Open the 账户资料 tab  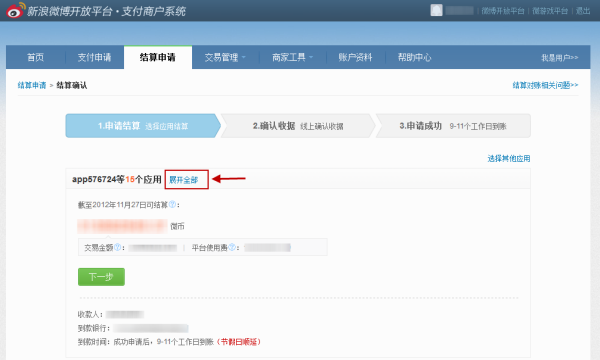pos(355,57)
